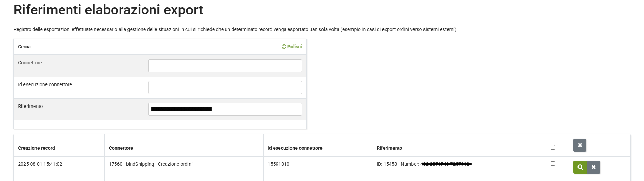The image size is (644, 181).
Task: Delete the 2025-08-01 record row
Action: point(593,167)
